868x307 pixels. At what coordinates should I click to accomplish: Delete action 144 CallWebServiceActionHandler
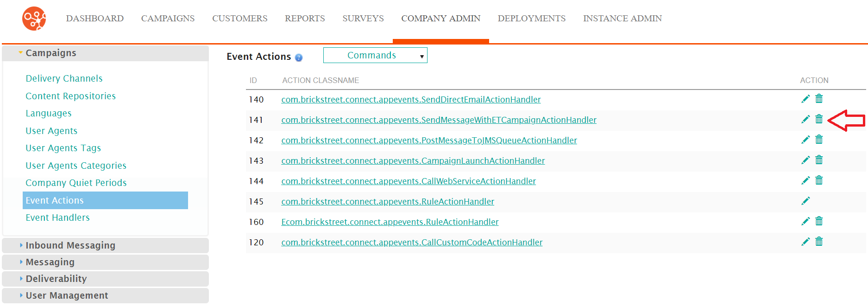tap(819, 180)
